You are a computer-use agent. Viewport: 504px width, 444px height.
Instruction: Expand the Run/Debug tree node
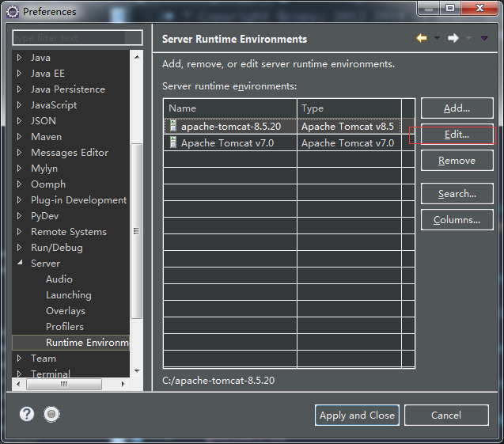point(19,247)
